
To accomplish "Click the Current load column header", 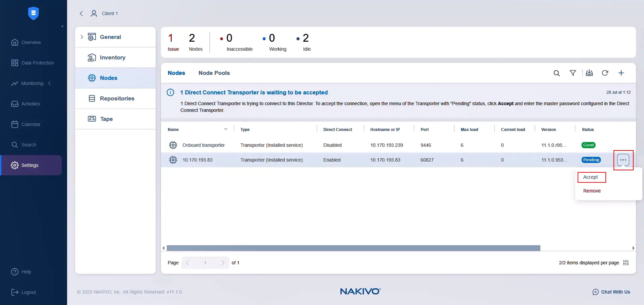I will click(513, 129).
